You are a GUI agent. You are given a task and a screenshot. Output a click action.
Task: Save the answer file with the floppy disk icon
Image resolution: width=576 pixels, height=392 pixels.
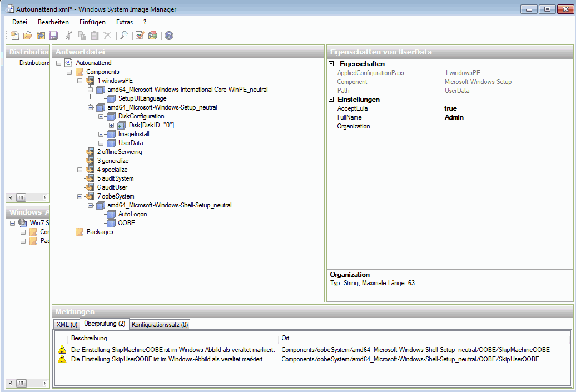click(x=53, y=36)
